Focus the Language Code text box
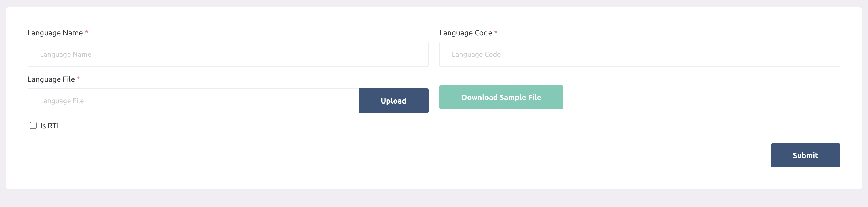The width and height of the screenshot is (868, 207). pyautogui.click(x=639, y=54)
